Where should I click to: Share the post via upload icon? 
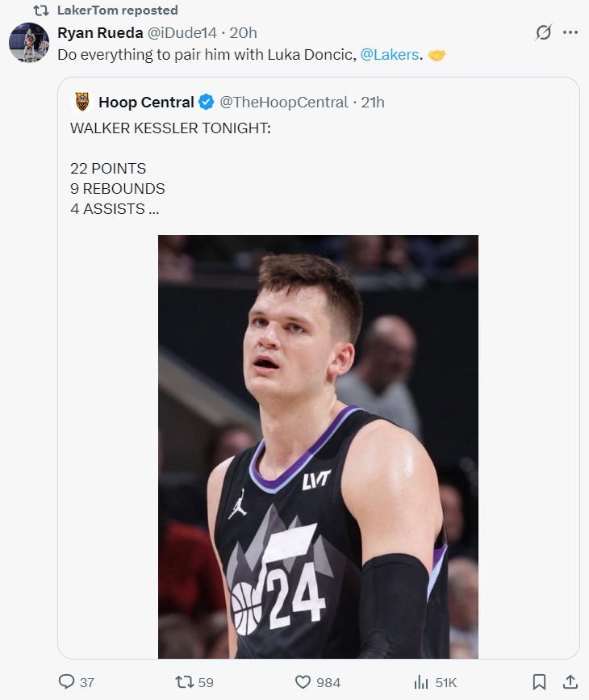(570, 682)
